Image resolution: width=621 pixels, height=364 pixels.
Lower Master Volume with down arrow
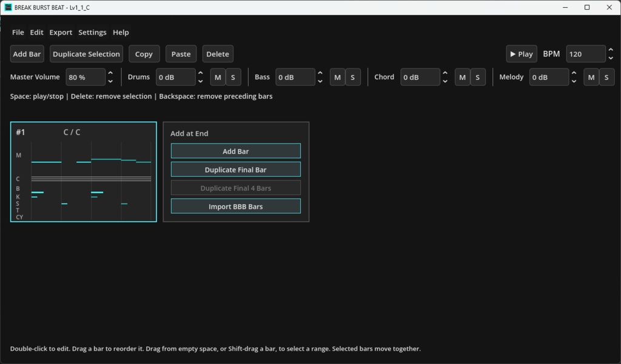click(x=110, y=82)
